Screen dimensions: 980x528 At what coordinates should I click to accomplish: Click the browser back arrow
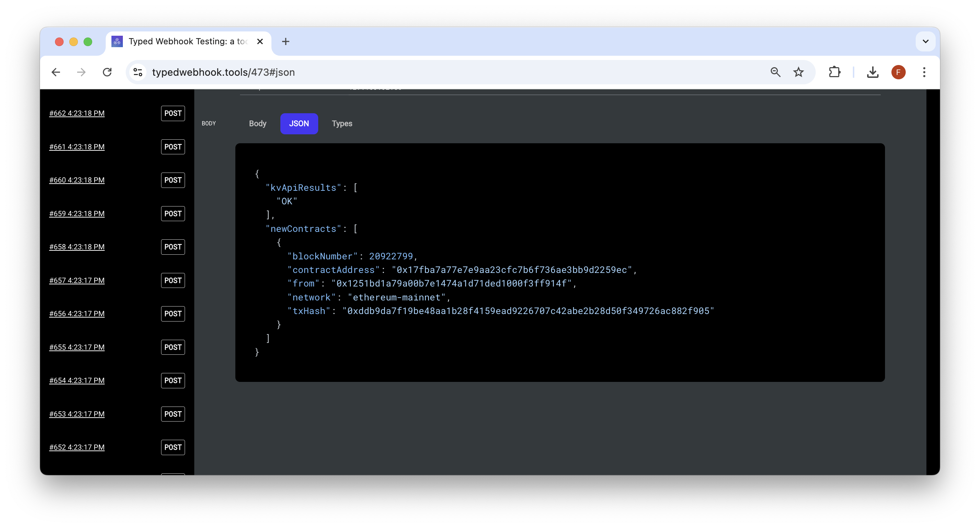(x=56, y=72)
